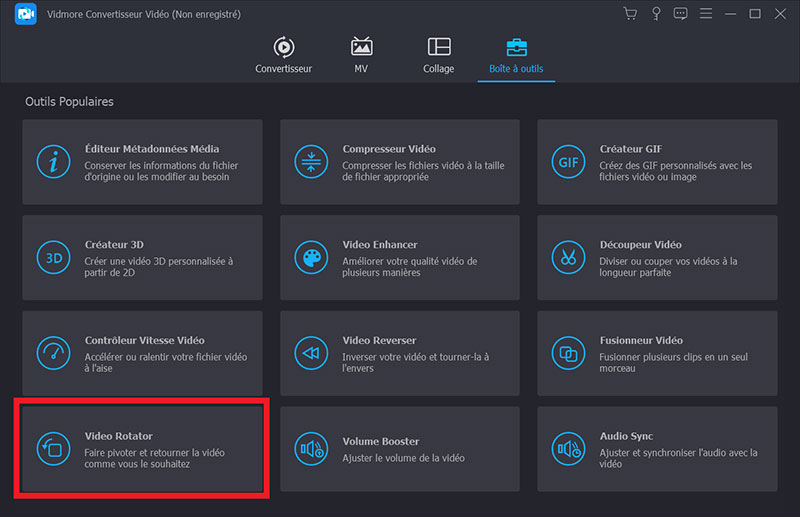Open the Compresseur Vidéo tool icon
The width and height of the screenshot is (800, 517).
tap(311, 161)
